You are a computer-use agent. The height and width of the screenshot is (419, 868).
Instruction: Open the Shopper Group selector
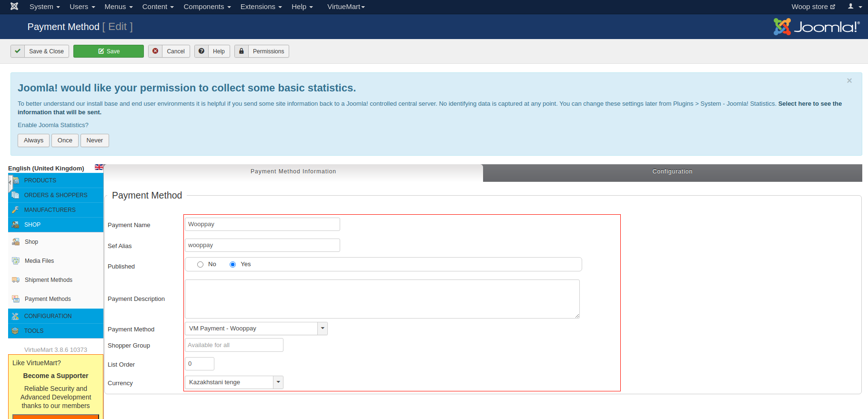coord(234,345)
